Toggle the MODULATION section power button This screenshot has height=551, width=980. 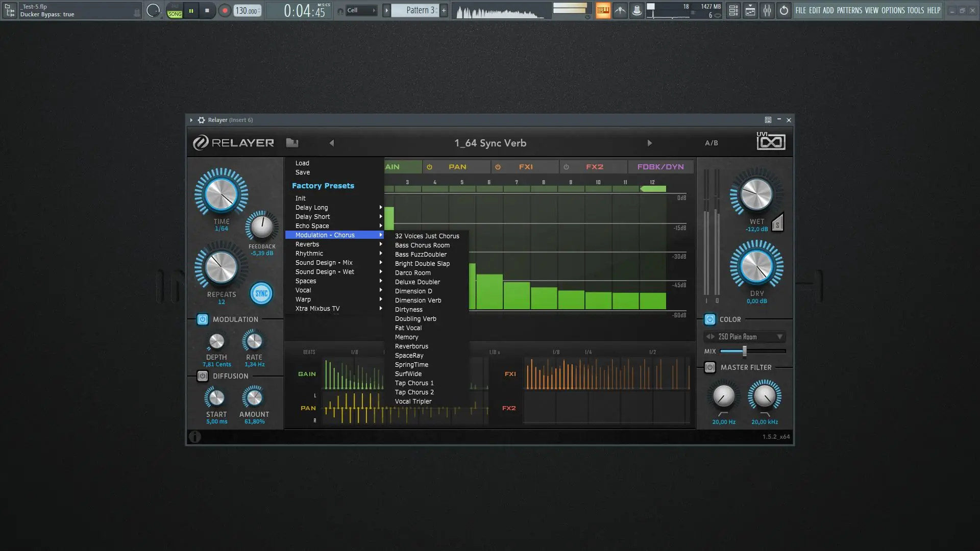203,319
